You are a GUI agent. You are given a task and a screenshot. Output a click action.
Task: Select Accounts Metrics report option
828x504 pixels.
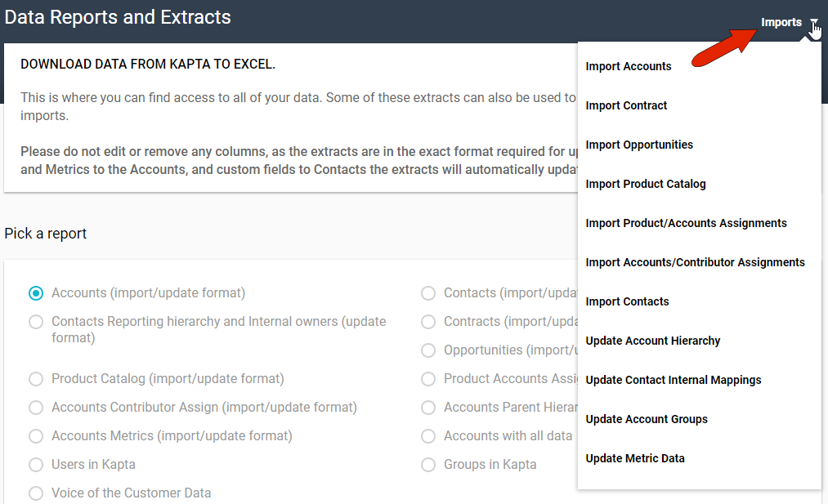(x=36, y=436)
